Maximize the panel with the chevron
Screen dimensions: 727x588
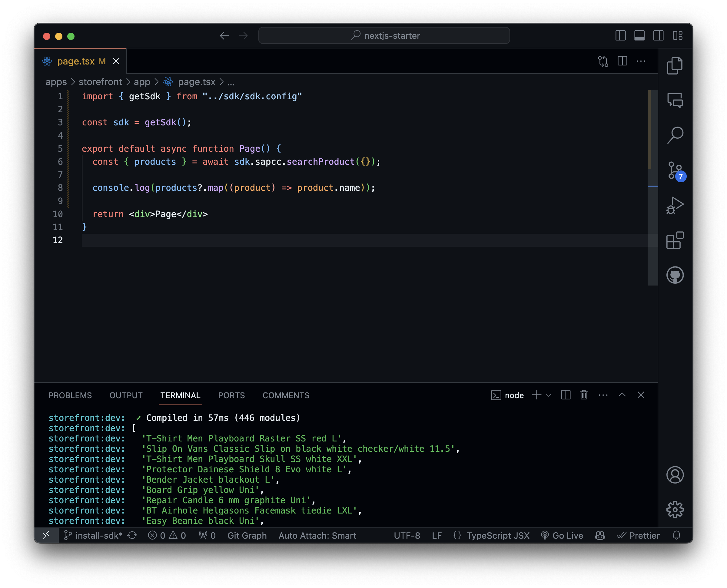pyautogui.click(x=622, y=395)
